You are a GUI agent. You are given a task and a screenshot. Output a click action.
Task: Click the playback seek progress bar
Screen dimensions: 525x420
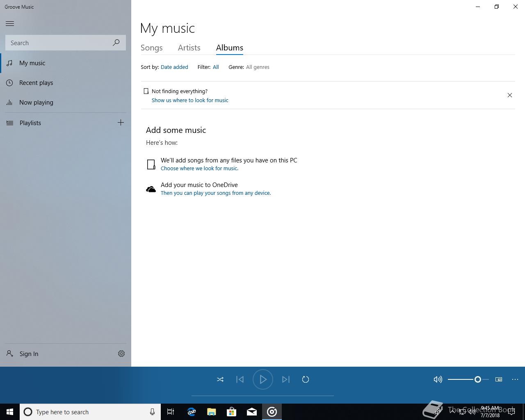[x=262, y=396]
